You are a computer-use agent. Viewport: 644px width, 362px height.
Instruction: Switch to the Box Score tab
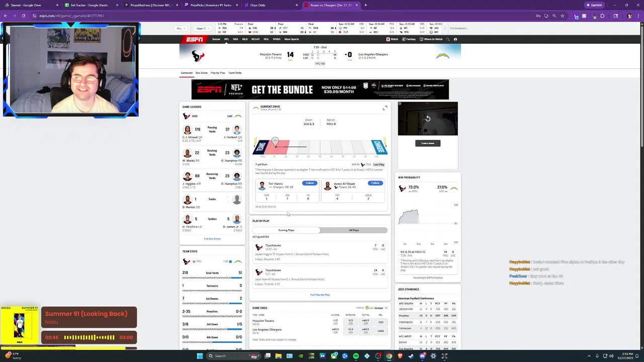coord(202,73)
